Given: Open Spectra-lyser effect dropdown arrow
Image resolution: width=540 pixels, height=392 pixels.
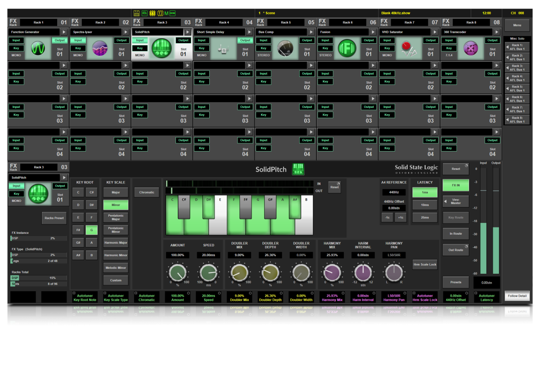Looking at the screenshot, I should [x=126, y=32].
